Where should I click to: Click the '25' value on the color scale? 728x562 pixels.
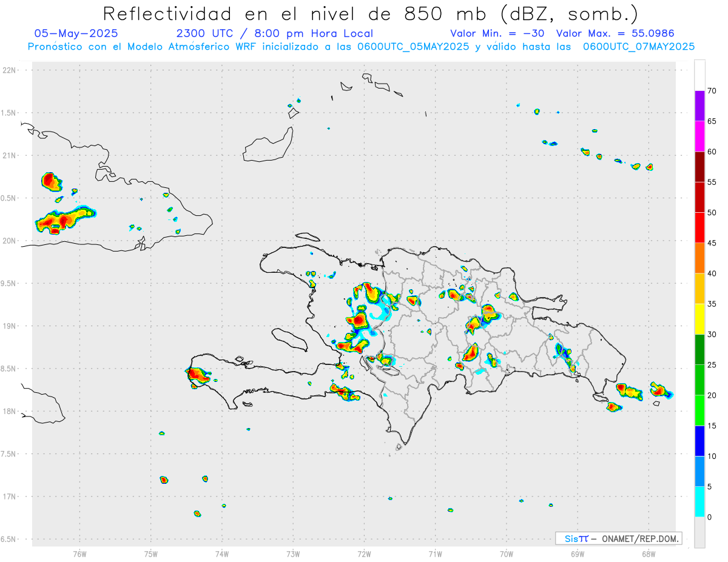tap(712, 365)
